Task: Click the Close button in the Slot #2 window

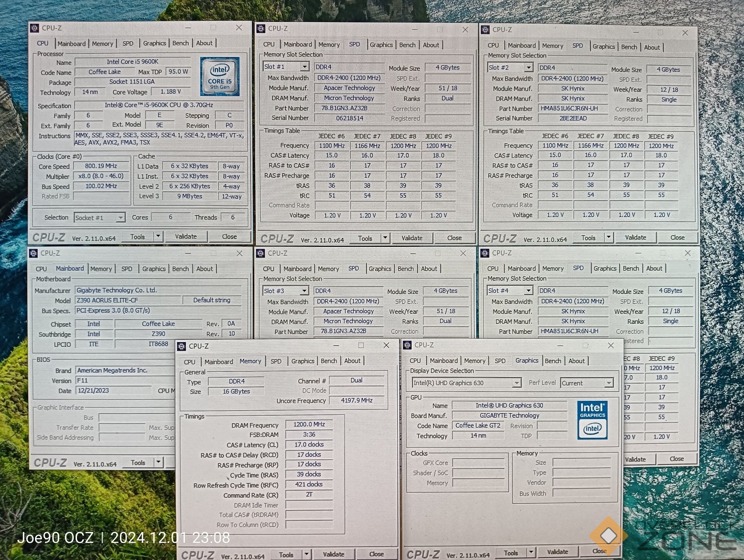Action: click(x=677, y=238)
